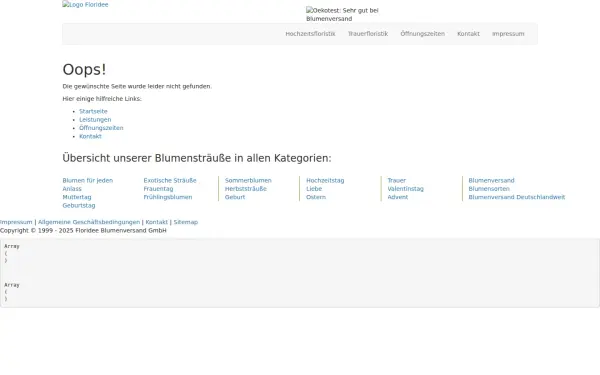This screenshot has width=600, height=375.
Task: Click the Oops! heading
Action: click(x=85, y=70)
